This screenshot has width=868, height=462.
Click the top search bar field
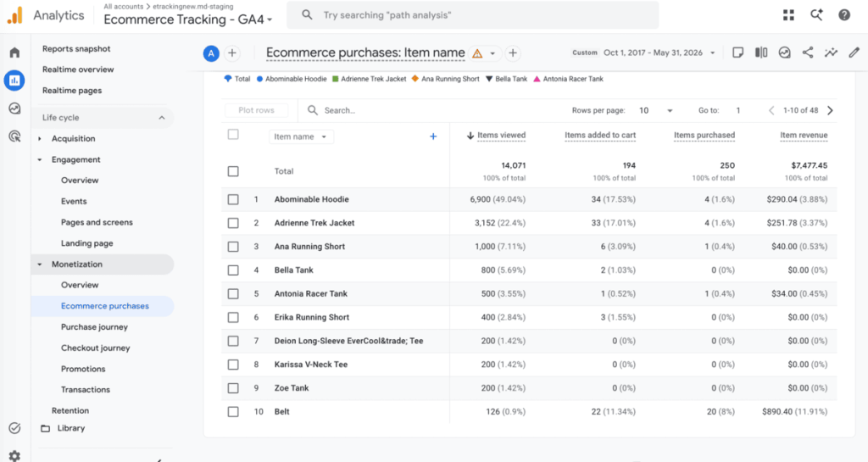(x=473, y=15)
